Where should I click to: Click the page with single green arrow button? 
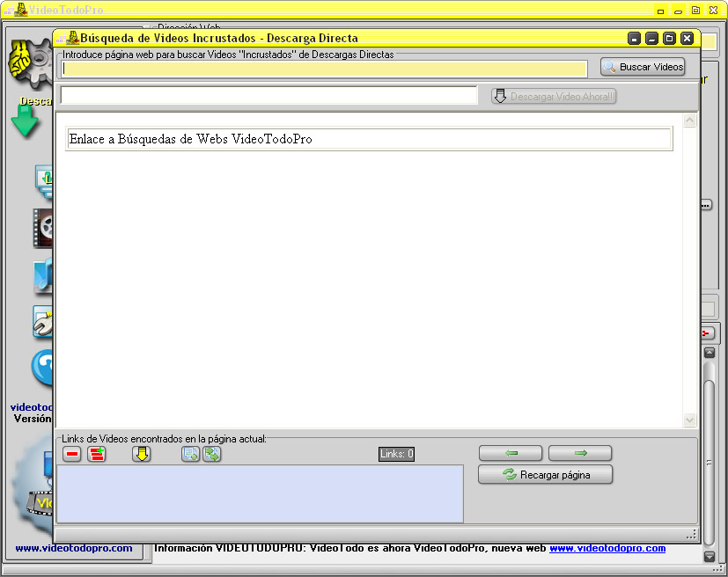[190, 454]
